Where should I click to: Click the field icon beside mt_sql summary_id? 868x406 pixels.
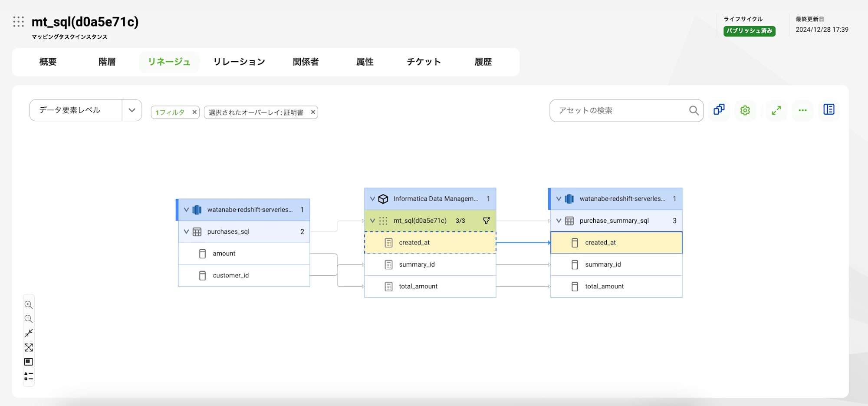[x=389, y=264]
